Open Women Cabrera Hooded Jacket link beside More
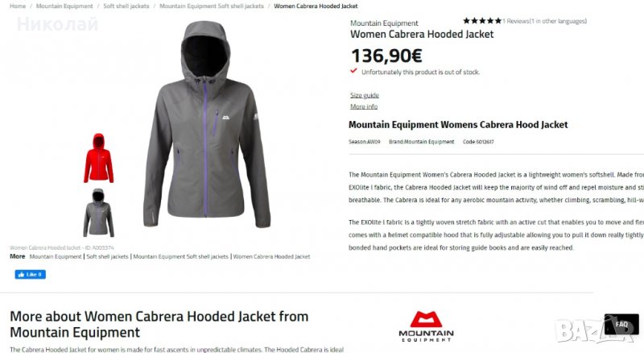 pyautogui.click(x=271, y=256)
